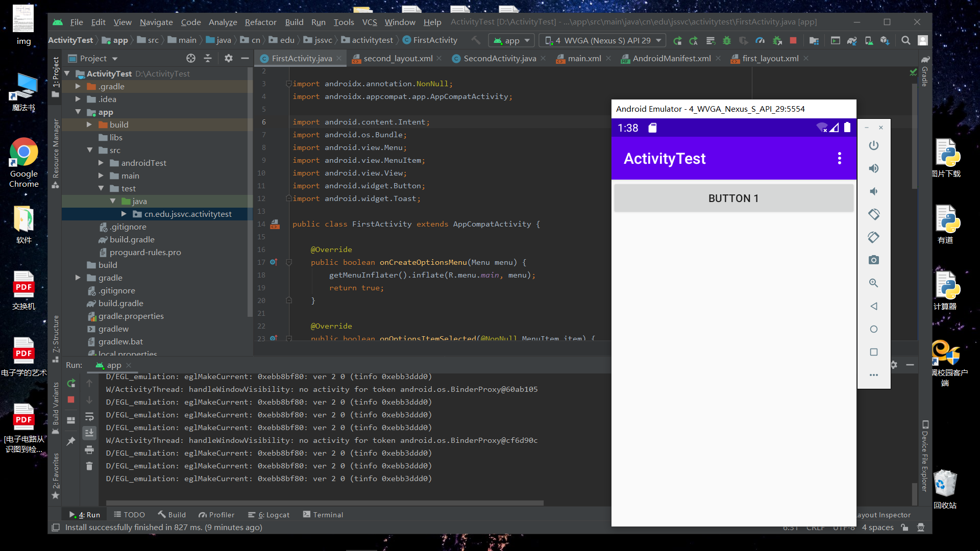Toggle Device File Explorer side panel
Image resolution: width=980 pixels, height=551 pixels.
pyautogui.click(x=925, y=456)
